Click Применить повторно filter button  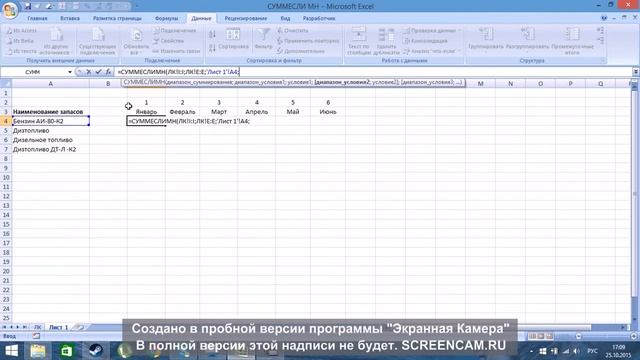tap(308, 41)
